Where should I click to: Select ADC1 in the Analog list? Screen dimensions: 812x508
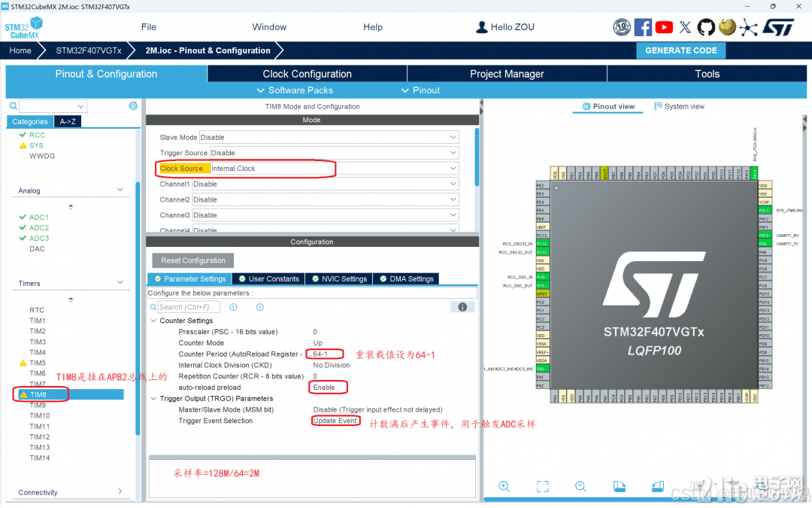click(39, 217)
